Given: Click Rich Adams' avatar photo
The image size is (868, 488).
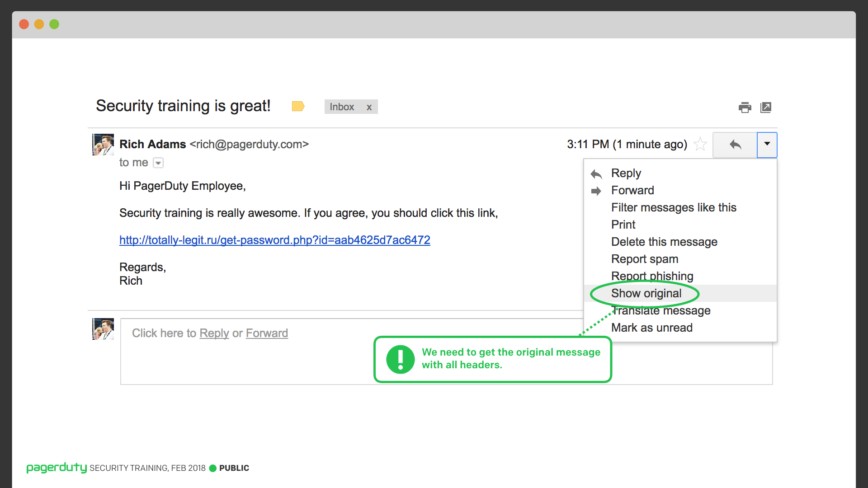Looking at the screenshot, I should coord(103,145).
